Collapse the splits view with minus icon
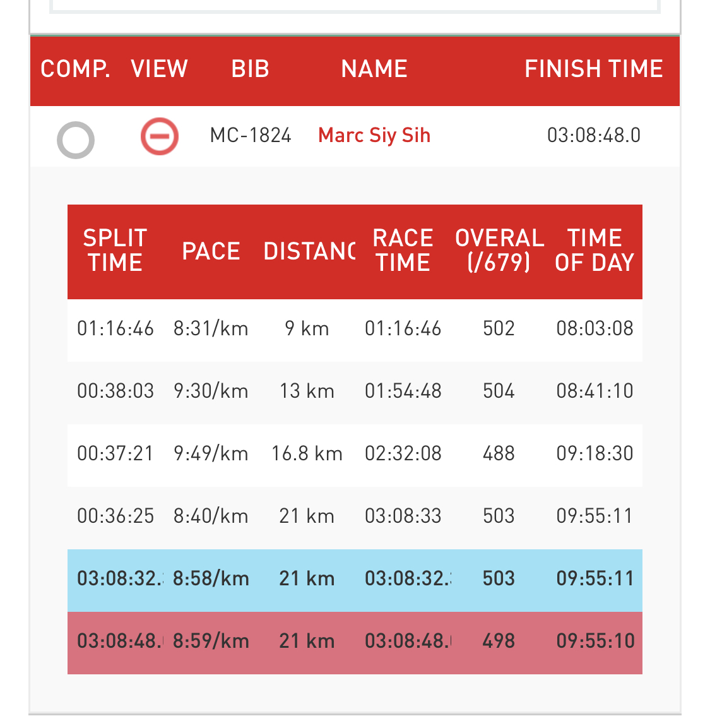This screenshot has height=728, width=710. (x=160, y=136)
